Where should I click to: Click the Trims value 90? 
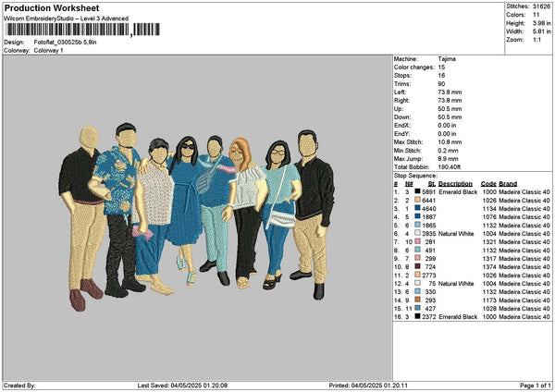(441, 84)
